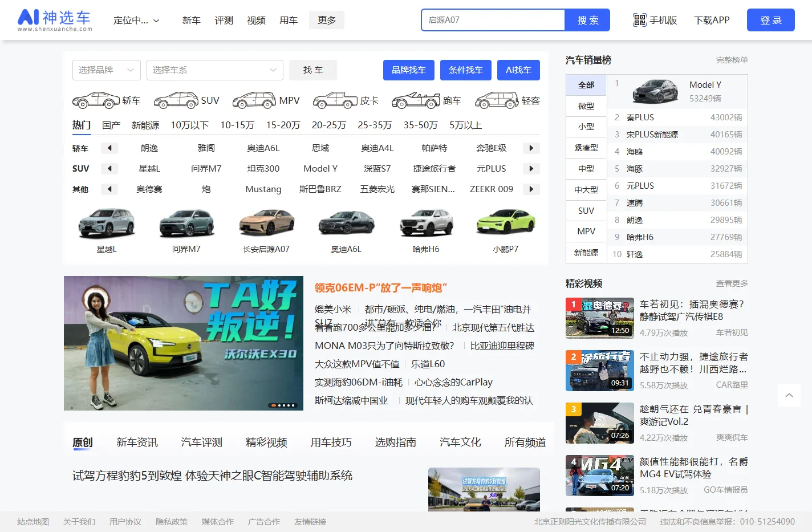Click the TA好叛逆 沃尔沃EX30 banner
The image size is (812, 532).
(x=184, y=343)
